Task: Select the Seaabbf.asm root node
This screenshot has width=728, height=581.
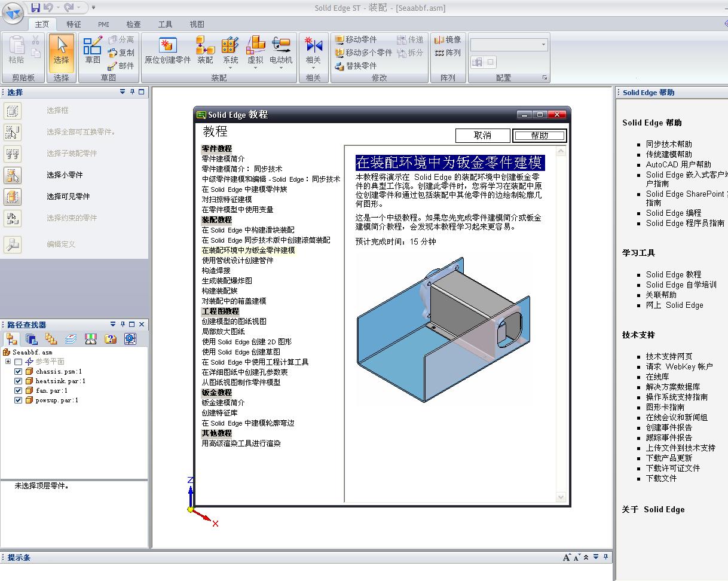Action: (32, 352)
